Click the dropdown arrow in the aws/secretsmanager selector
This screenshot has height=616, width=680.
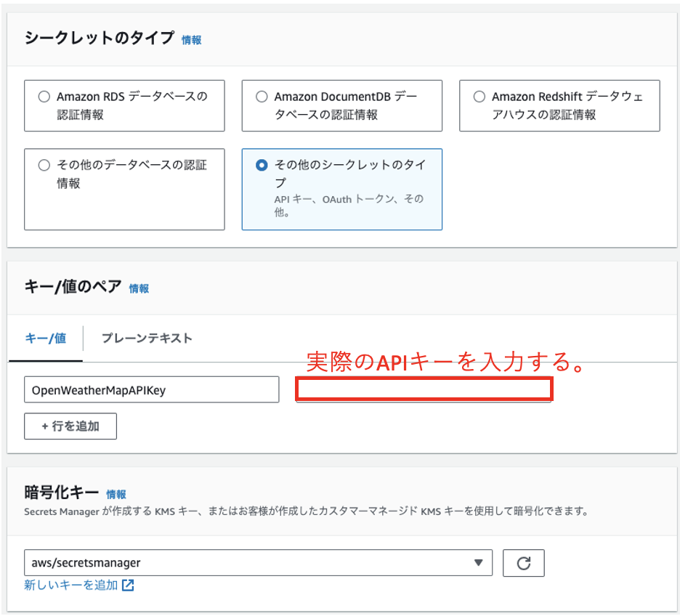477,563
